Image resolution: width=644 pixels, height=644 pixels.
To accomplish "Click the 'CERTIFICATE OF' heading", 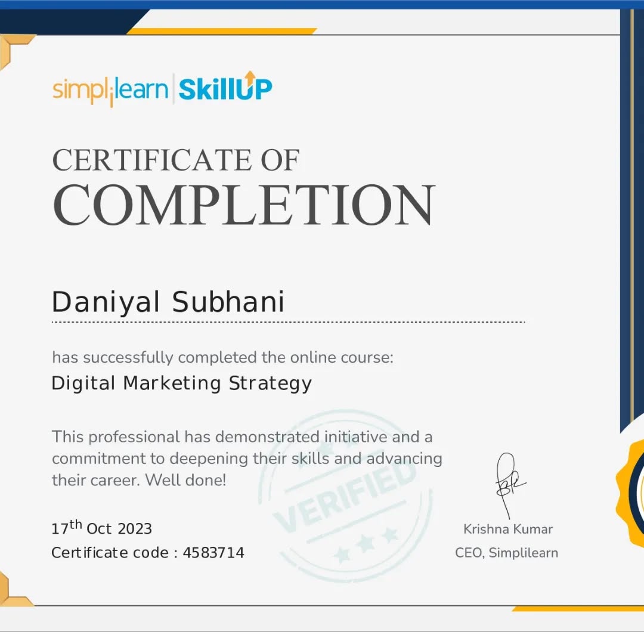I will pos(176,160).
